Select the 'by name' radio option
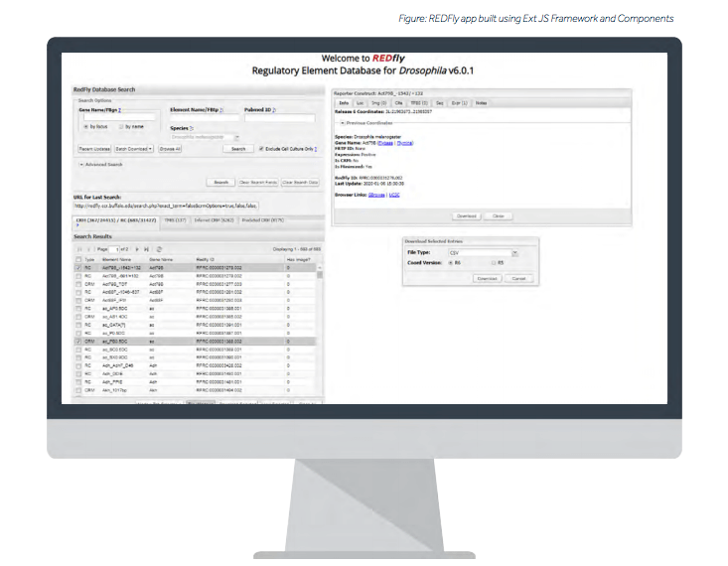Image resolution: width=728 pixels, height=566 pixels. pyautogui.click(x=121, y=127)
